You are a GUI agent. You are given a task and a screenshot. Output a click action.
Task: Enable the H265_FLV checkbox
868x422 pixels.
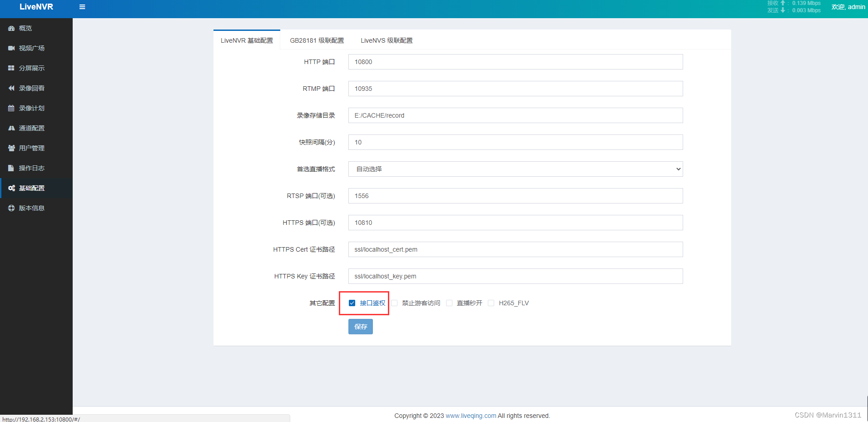(491, 303)
